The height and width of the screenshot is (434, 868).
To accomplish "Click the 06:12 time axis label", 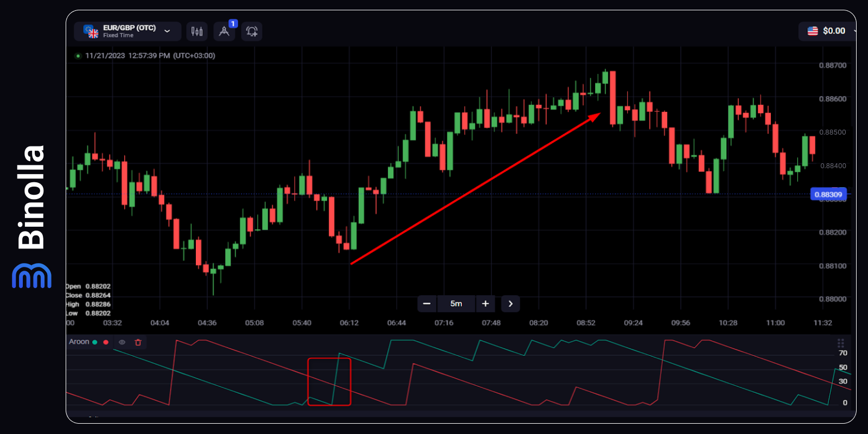I will pos(349,323).
